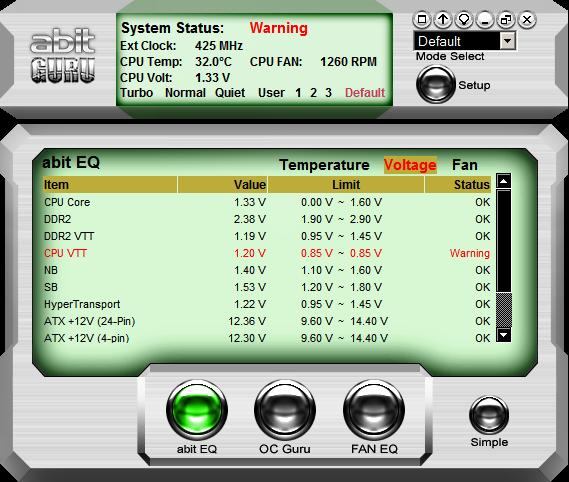
Task: Minimize the abit Guru window
Action: (x=485, y=19)
